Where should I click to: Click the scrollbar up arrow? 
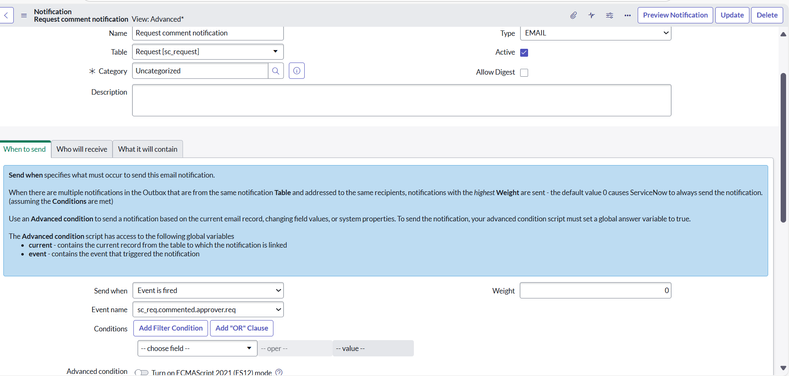(x=784, y=34)
